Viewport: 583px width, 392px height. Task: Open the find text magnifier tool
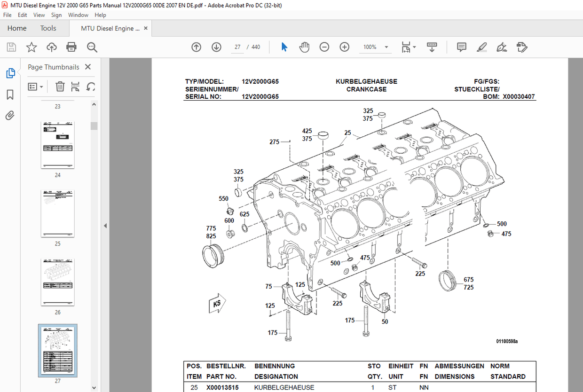click(x=92, y=47)
